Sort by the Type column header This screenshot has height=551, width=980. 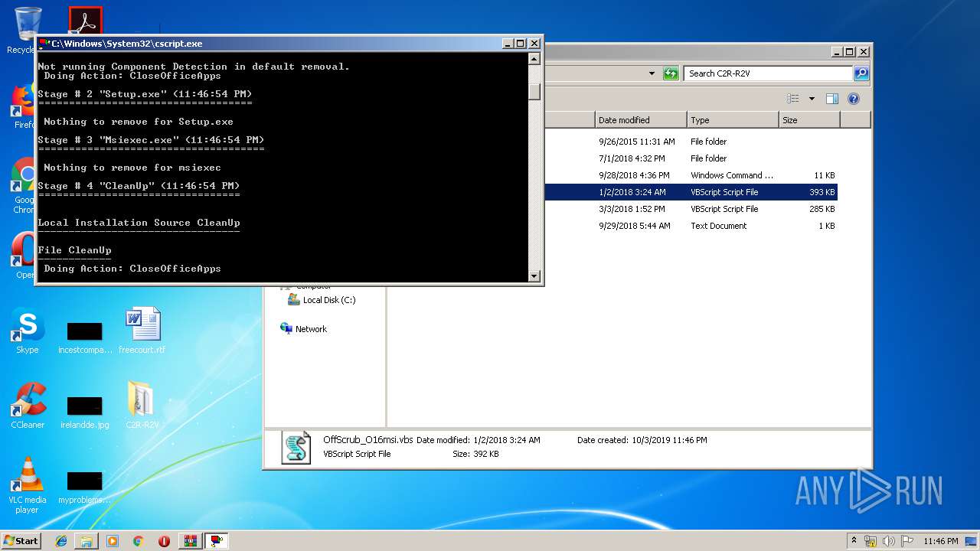(x=733, y=120)
